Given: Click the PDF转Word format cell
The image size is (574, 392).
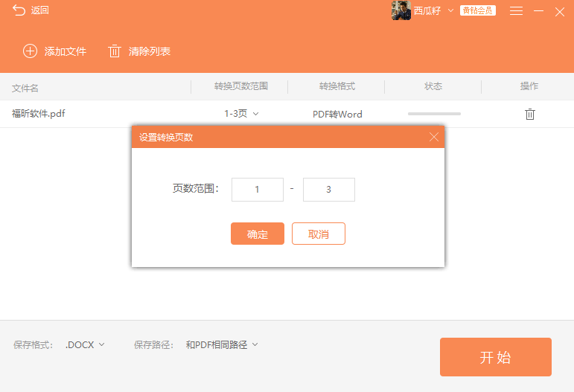Looking at the screenshot, I should click(x=337, y=114).
